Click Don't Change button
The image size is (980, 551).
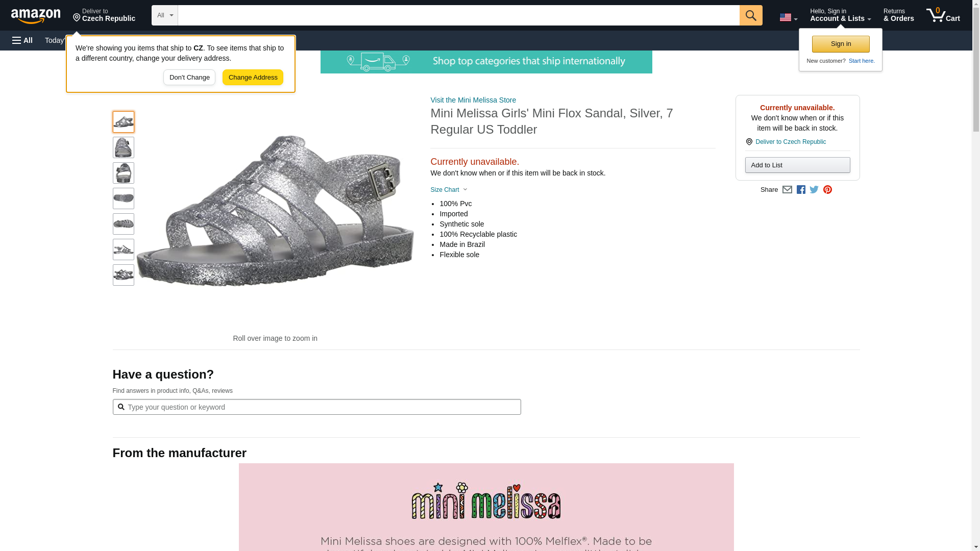point(189,78)
